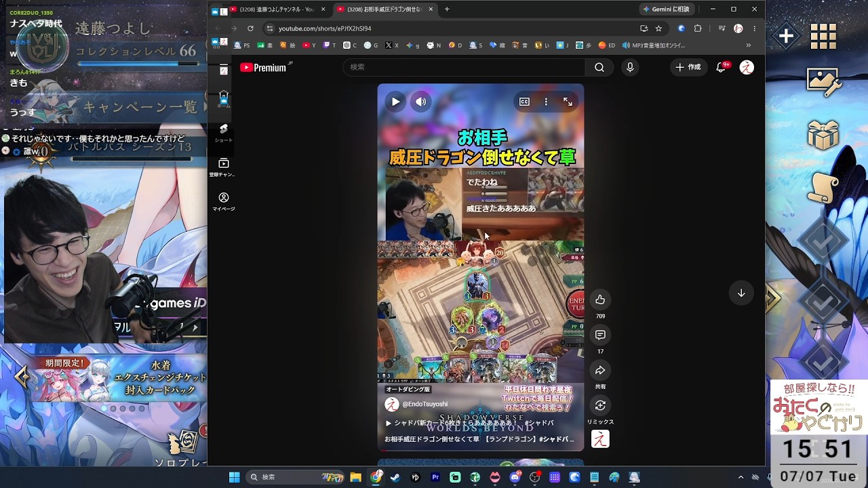The image size is (868, 488).
Task: Open the gift box icon in game panel
Action: (823, 134)
